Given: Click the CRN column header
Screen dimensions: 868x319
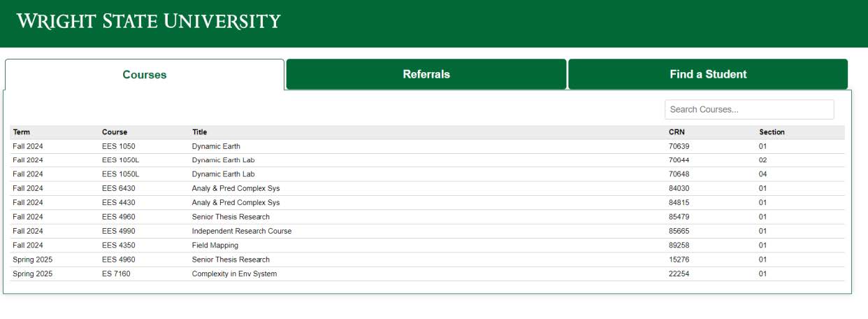Looking at the screenshot, I should pyautogui.click(x=677, y=132).
